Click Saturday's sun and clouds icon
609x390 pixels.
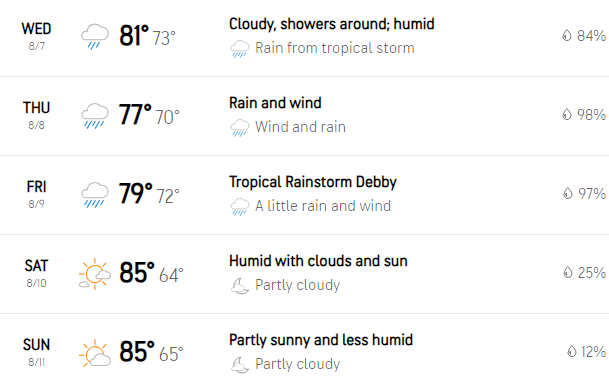coord(95,273)
